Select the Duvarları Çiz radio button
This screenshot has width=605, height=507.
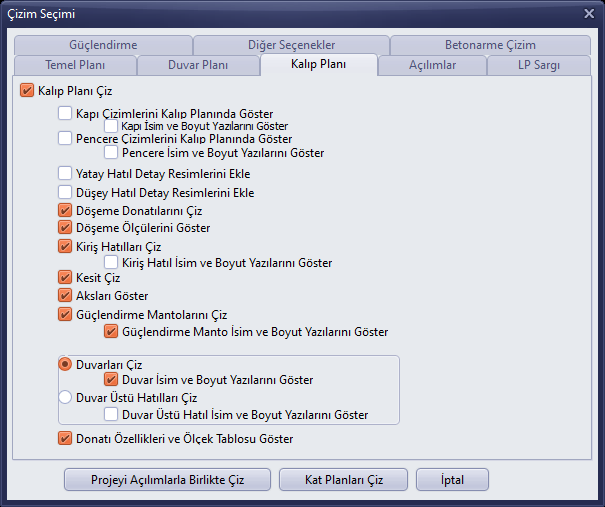65,364
